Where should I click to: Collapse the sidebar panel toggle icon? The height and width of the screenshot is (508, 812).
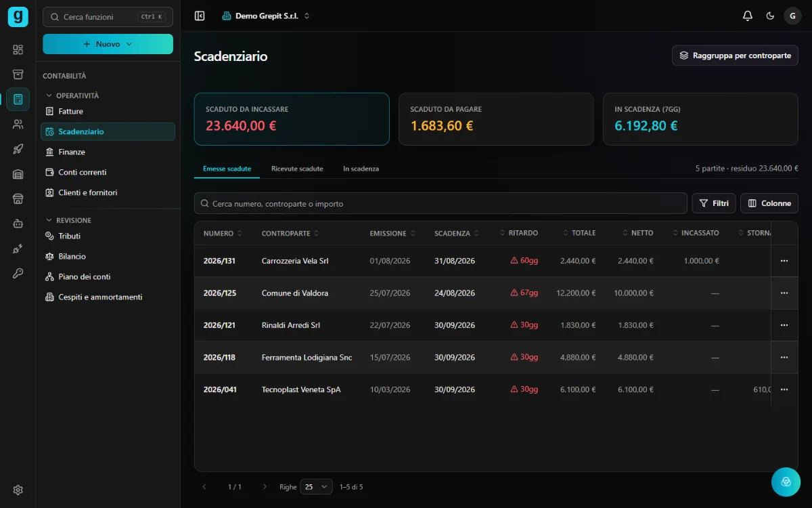coord(200,16)
